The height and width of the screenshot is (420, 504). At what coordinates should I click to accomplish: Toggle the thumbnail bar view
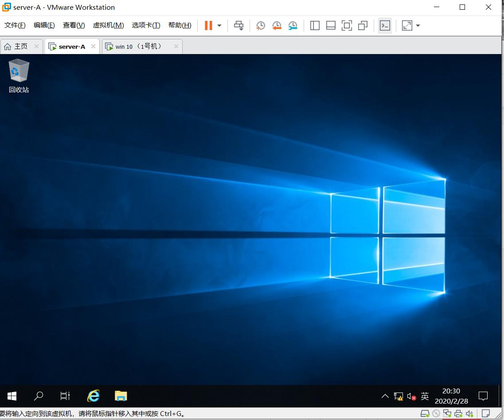pos(331,25)
